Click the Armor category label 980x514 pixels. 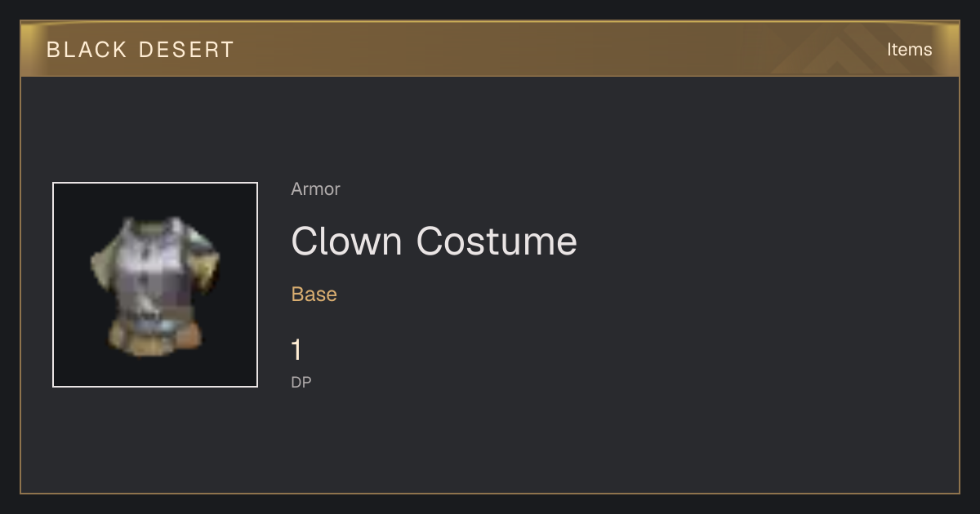(x=315, y=189)
